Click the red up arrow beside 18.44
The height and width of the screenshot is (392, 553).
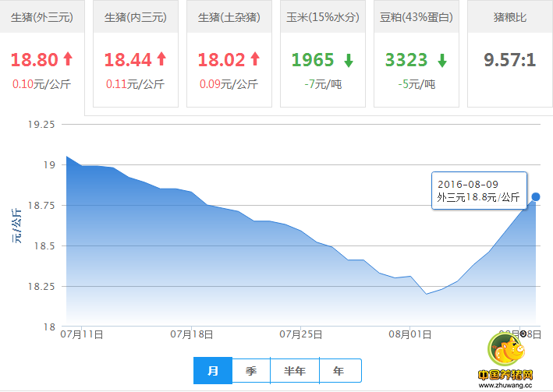(161, 58)
